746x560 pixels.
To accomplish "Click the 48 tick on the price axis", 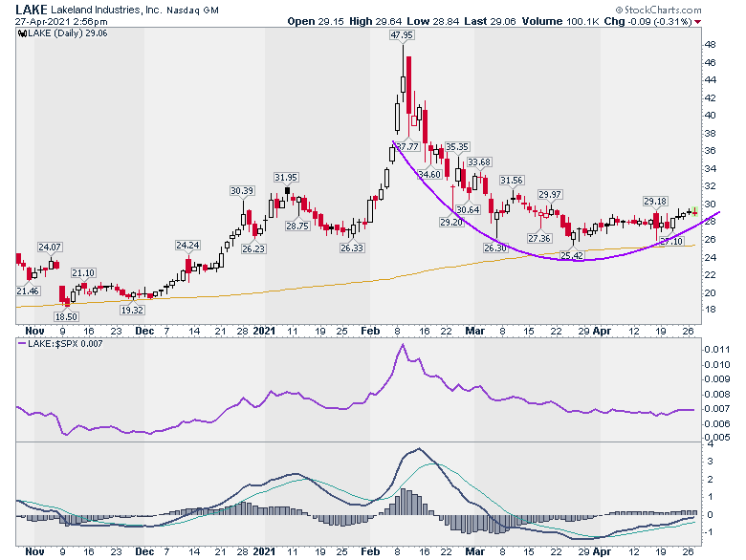I will coord(711,45).
